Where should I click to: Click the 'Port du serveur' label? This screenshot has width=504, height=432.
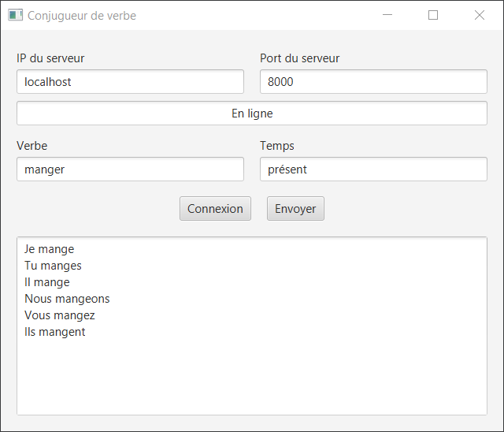pos(299,58)
